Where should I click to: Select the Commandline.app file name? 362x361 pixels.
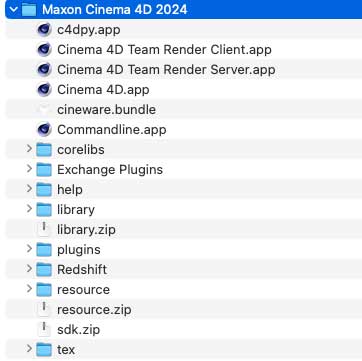click(112, 130)
